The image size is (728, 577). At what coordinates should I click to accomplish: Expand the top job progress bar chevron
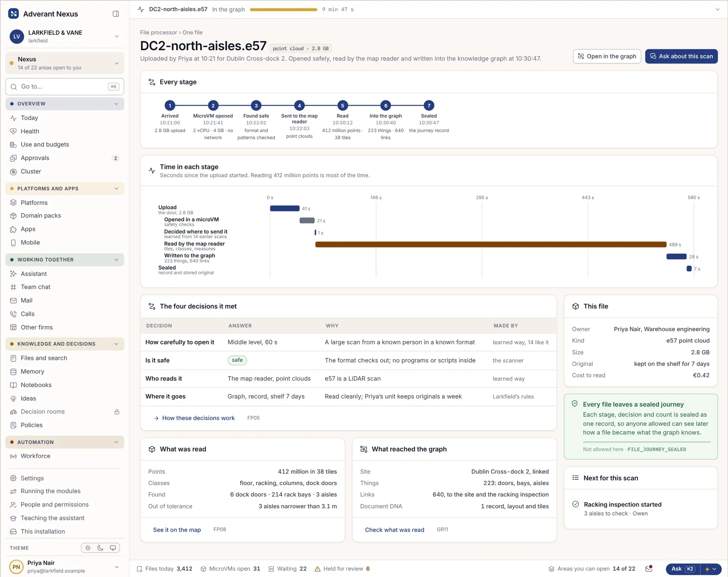click(717, 9)
